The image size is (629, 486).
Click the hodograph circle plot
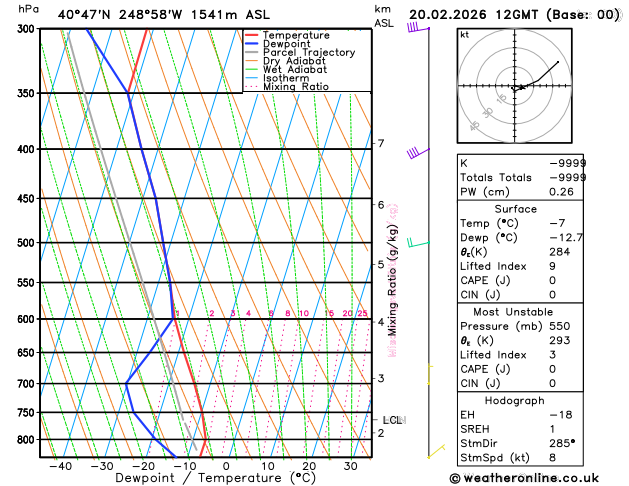coord(518,88)
